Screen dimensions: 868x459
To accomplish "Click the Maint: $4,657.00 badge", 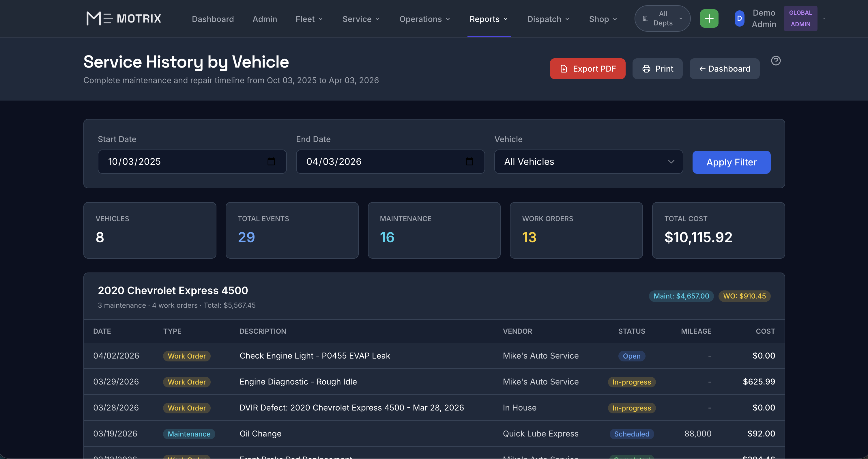I will click(681, 296).
